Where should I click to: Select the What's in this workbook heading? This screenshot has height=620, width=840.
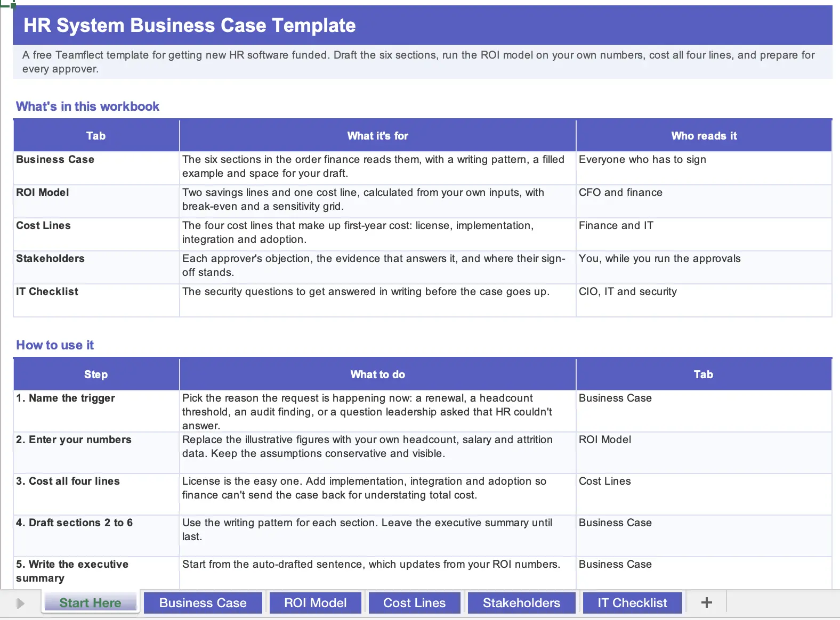tap(87, 107)
